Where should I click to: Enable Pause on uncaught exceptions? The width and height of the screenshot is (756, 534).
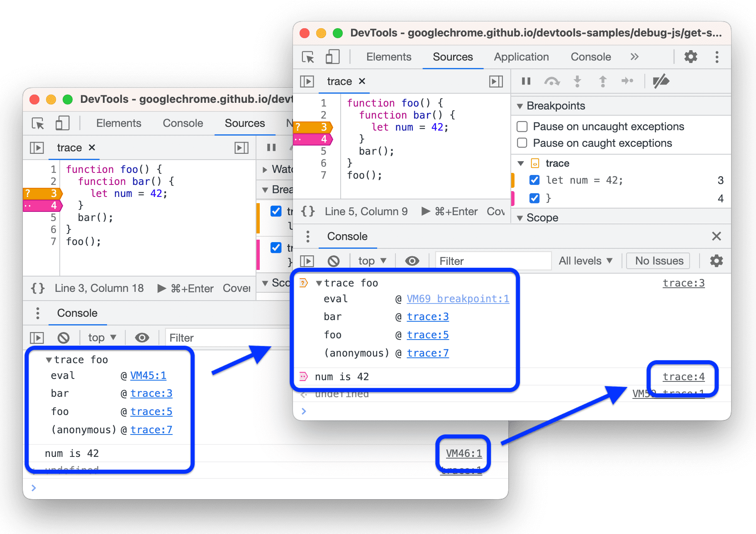(522, 126)
